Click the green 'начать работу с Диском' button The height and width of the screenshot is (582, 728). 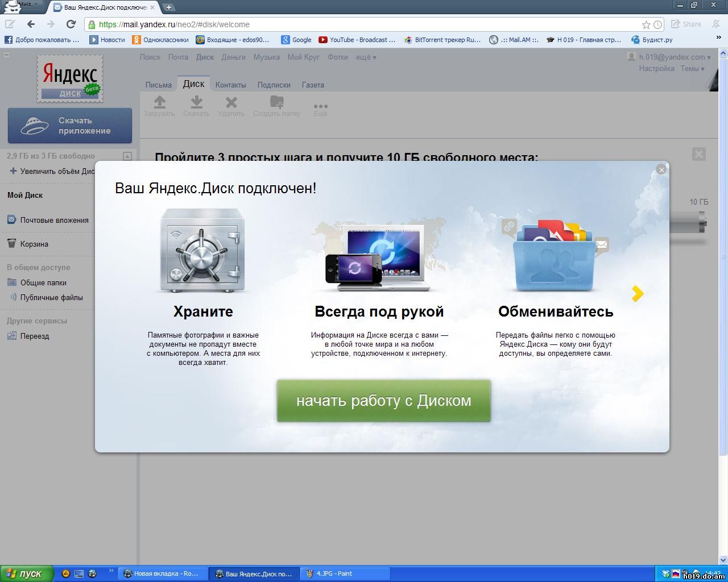pos(383,401)
